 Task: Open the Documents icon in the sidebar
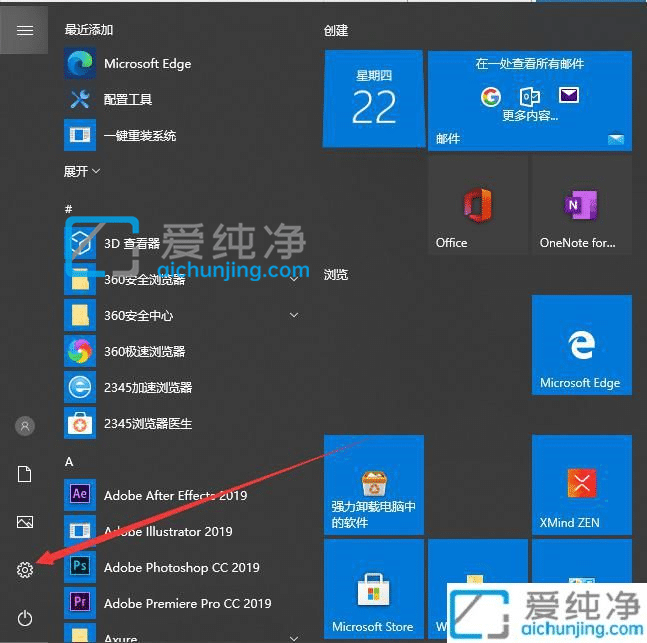pyautogui.click(x=24, y=474)
